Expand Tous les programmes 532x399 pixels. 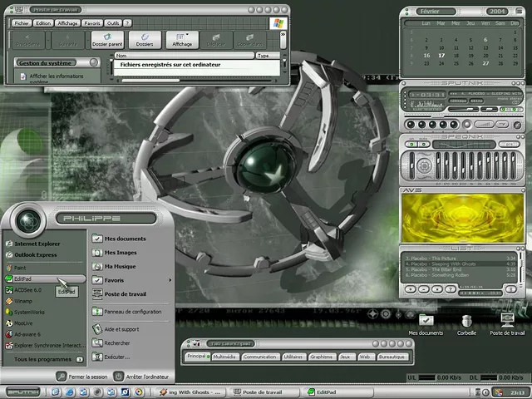[43, 359]
